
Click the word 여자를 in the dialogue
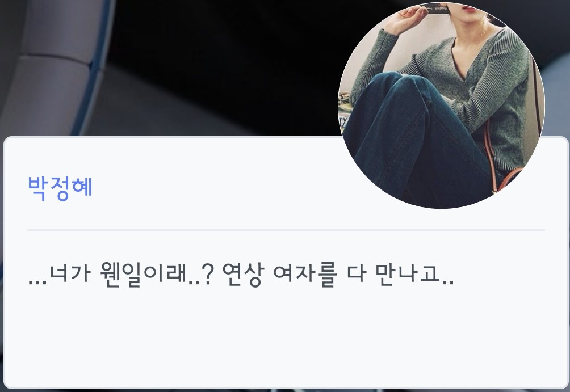[305, 275]
